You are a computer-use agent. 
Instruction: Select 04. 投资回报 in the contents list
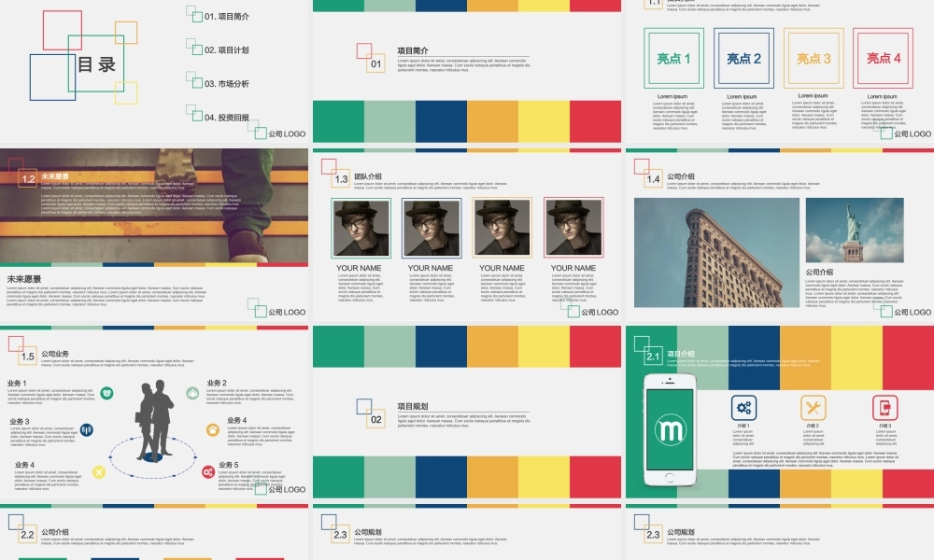click(226, 118)
